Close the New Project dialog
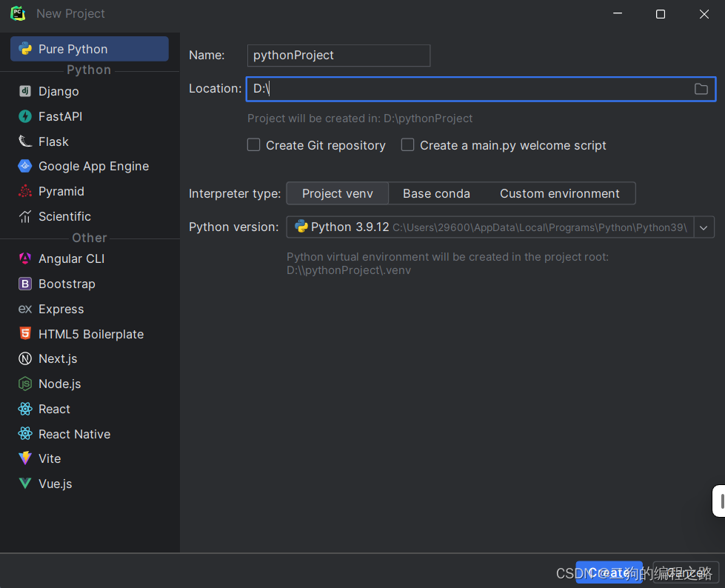 [x=704, y=14]
